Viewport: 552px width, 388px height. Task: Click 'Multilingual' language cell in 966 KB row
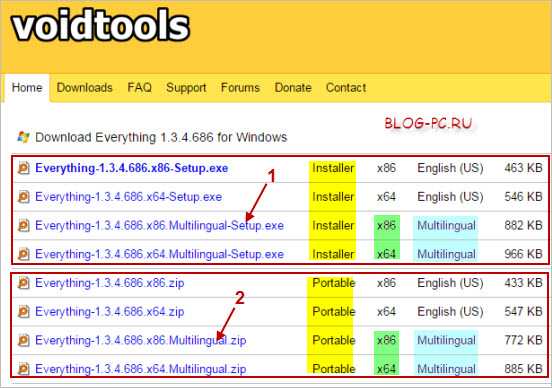pos(446,254)
